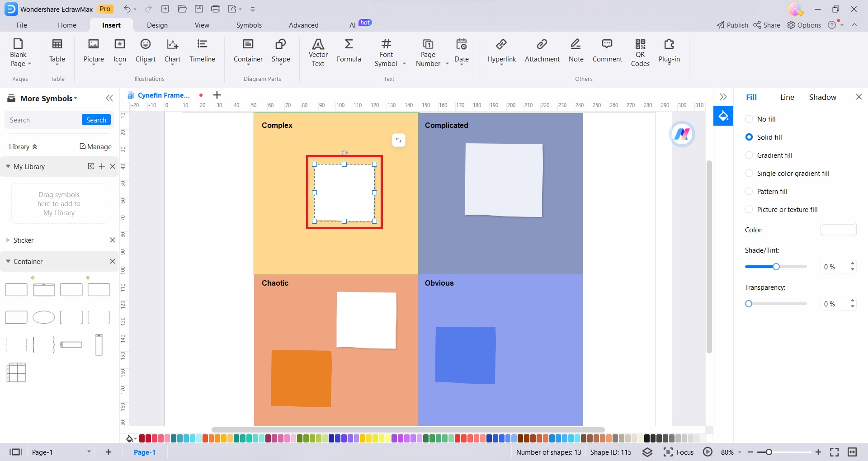Insert a Chart
This screenshot has height=461, width=868.
(x=172, y=52)
